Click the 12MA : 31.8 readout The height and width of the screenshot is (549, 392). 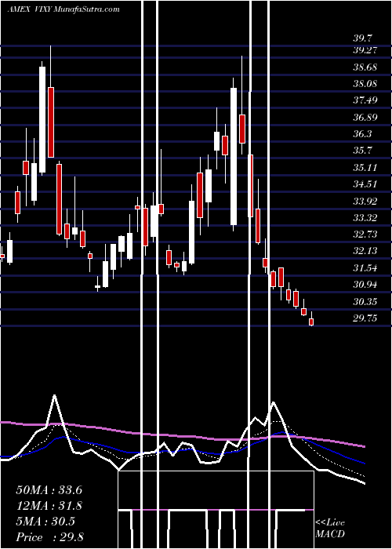[49, 506]
